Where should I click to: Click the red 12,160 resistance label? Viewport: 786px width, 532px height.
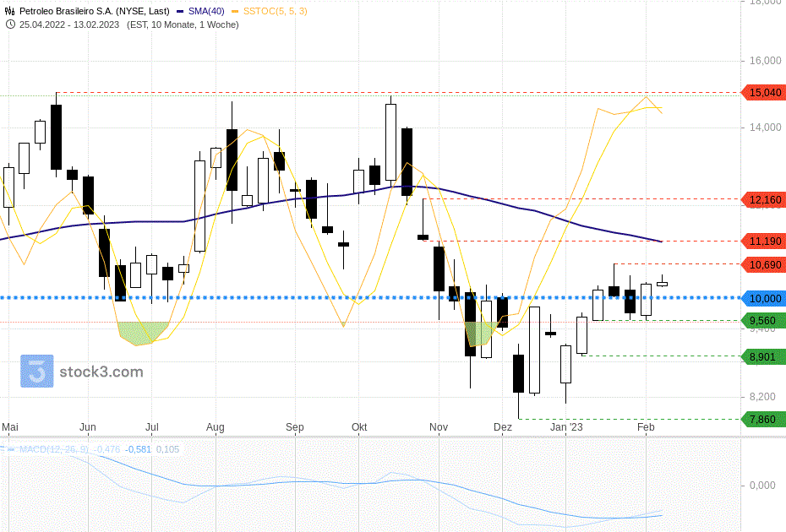tap(763, 199)
